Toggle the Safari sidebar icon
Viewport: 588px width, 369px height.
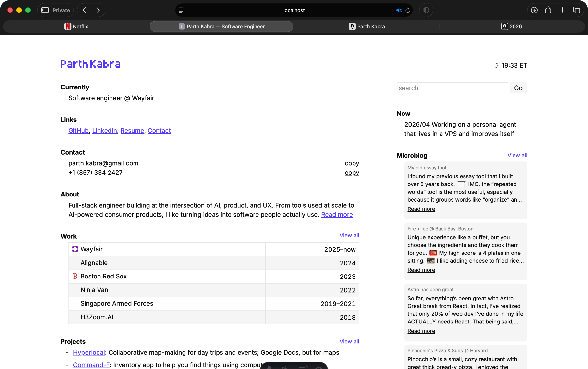pos(45,10)
